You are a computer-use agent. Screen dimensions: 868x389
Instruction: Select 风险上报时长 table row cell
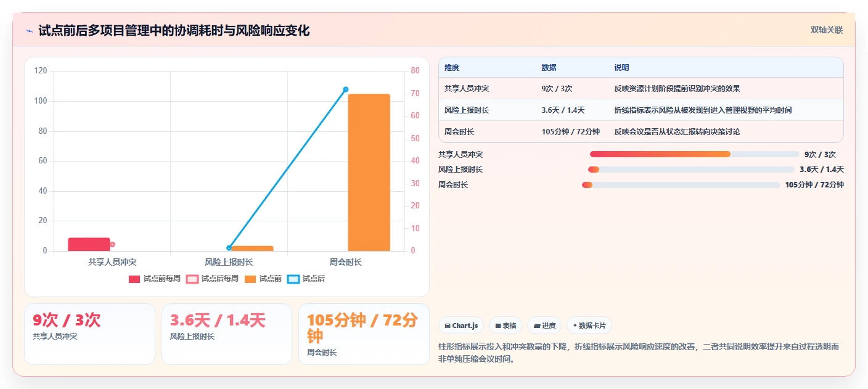(x=467, y=110)
